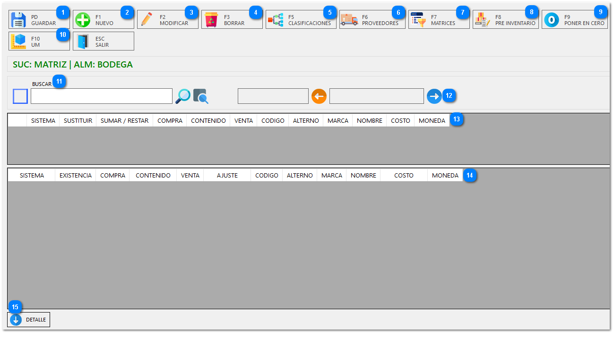Click the Existencia column header
This screenshot has height=364, width=614.
tap(76, 175)
